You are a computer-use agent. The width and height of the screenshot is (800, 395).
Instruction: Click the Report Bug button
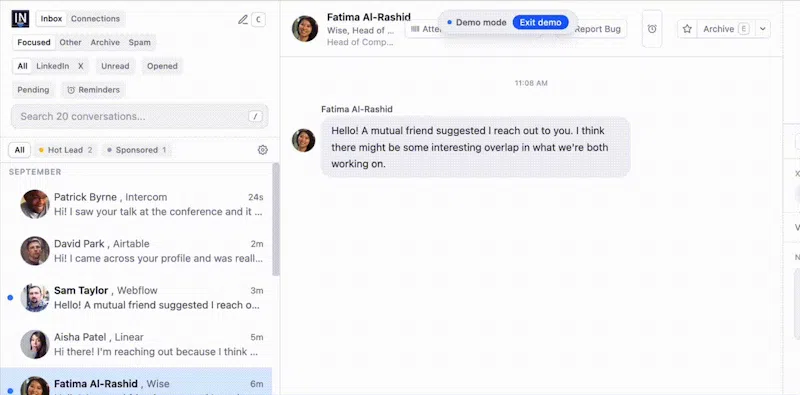tap(597, 29)
